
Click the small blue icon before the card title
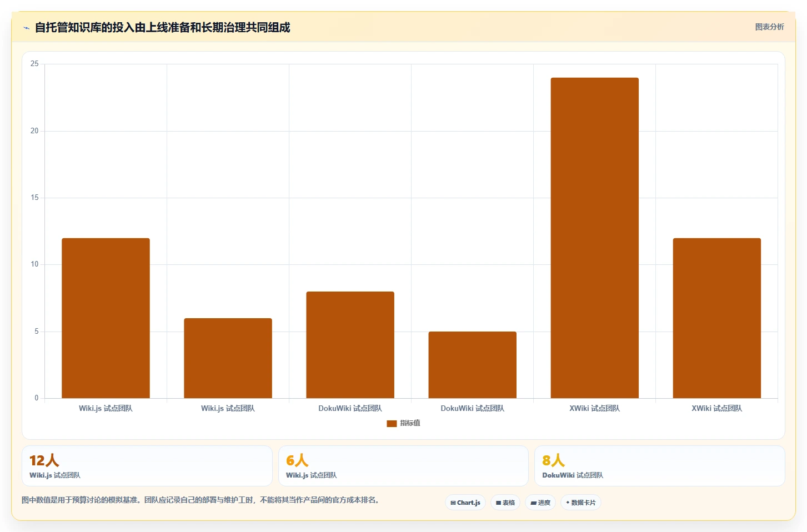point(26,28)
